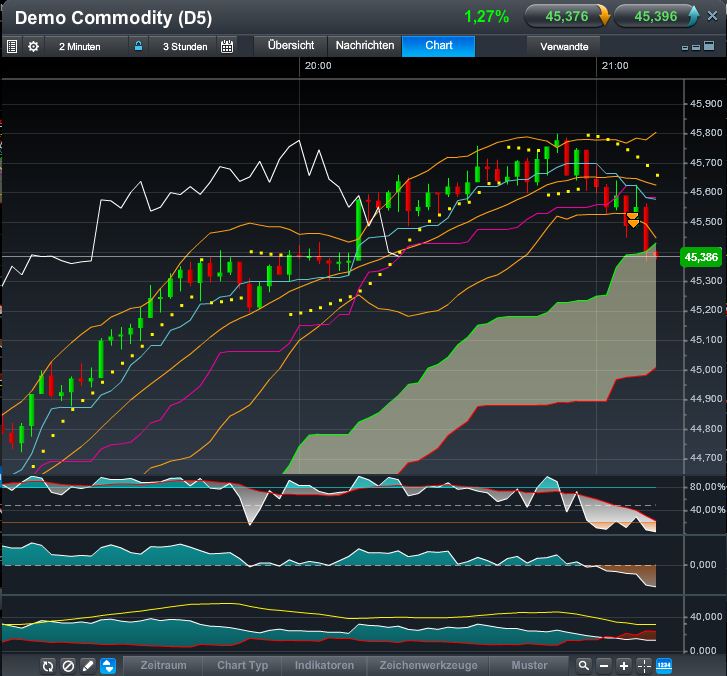Image resolution: width=727 pixels, height=676 pixels.
Task: Open the Muster menu
Action: pyautogui.click(x=529, y=665)
